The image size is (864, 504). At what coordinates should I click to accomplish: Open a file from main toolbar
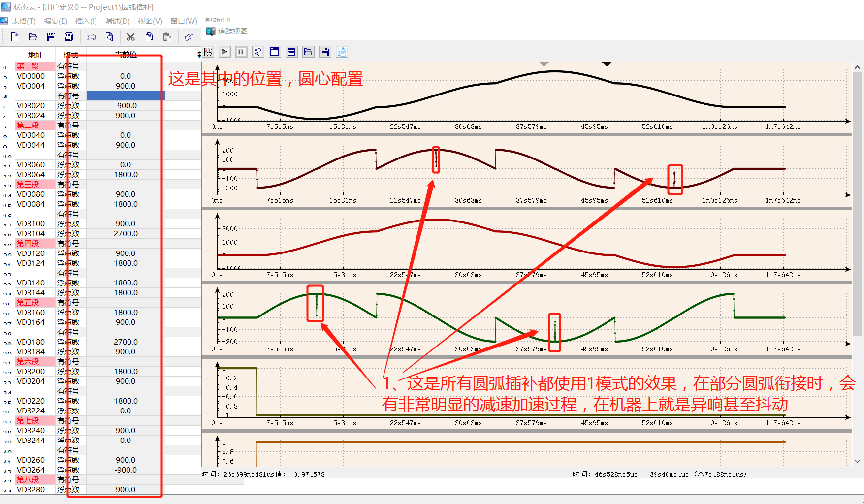point(33,37)
